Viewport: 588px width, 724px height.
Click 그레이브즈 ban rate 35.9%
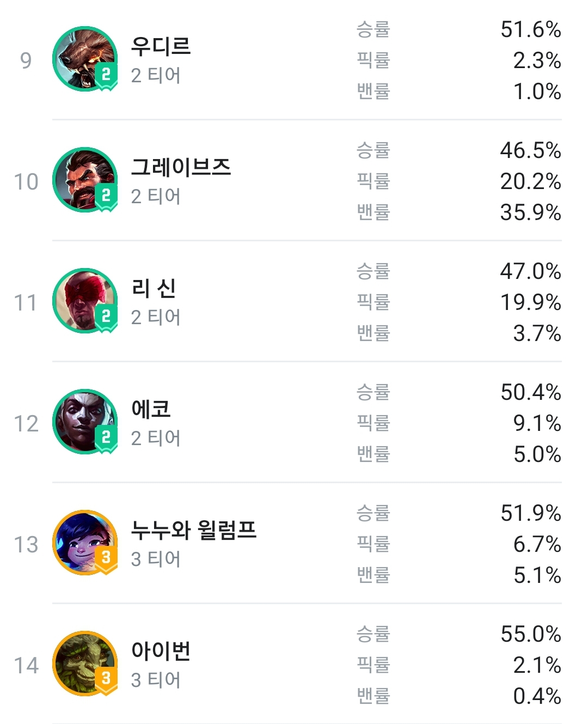531,212
